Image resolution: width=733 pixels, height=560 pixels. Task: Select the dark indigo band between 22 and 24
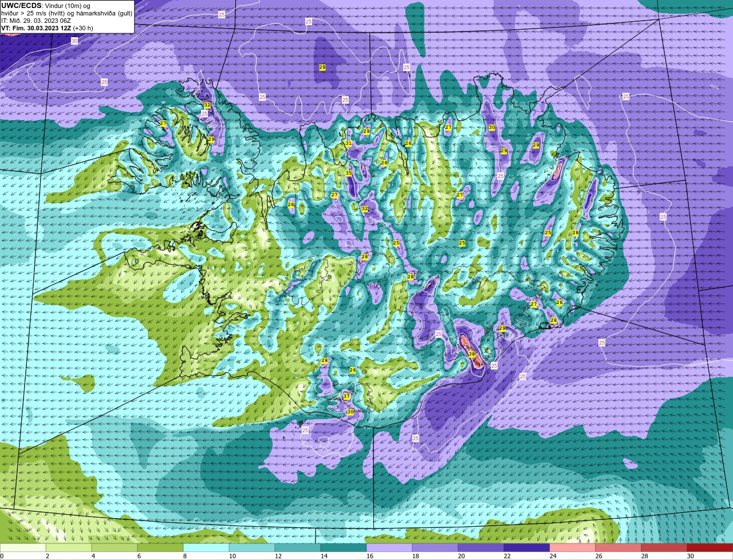point(527,547)
